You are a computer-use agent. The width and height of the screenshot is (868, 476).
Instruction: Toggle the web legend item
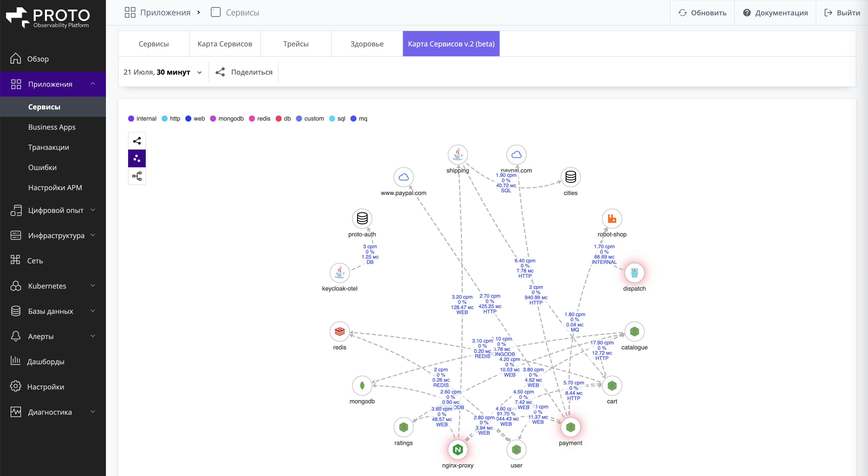pyautogui.click(x=195, y=119)
